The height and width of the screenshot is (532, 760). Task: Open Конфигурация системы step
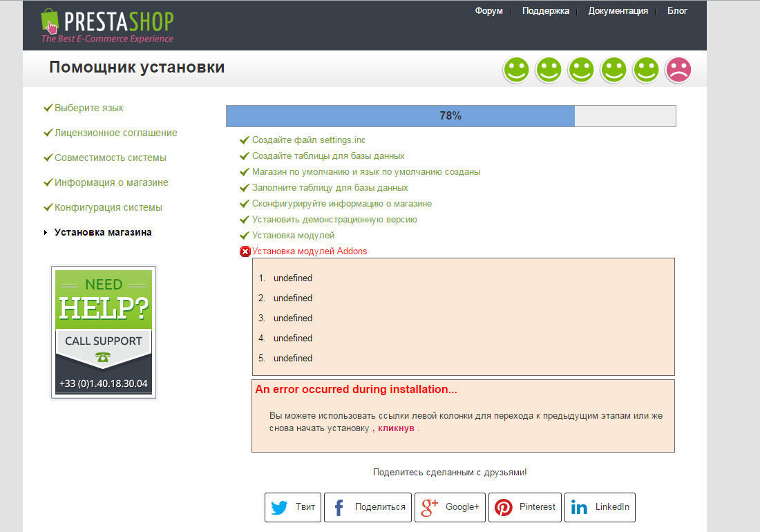[x=108, y=208]
